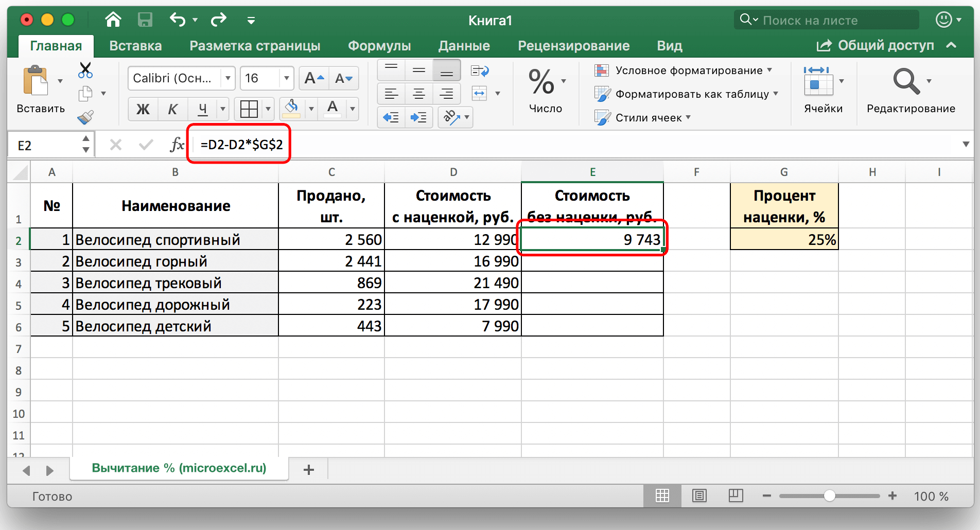Image resolution: width=980 pixels, height=530 pixels.
Task: Click the Undo arrow icon
Action: pos(178,20)
